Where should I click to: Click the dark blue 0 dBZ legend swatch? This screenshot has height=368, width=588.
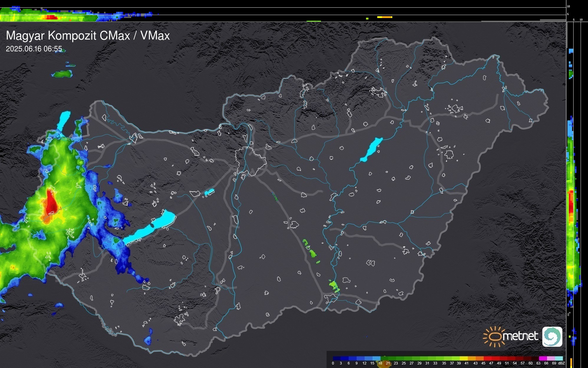pos(337,358)
